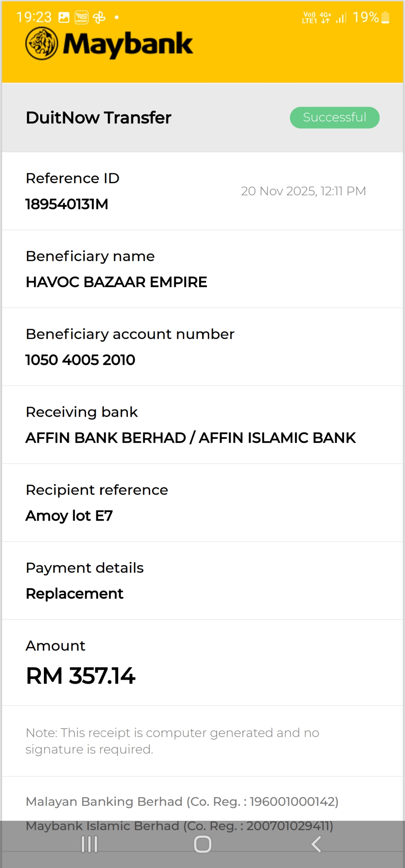Tap the Touch 'n Go eWallet status icon
405x868 pixels.
[x=81, y=17]
